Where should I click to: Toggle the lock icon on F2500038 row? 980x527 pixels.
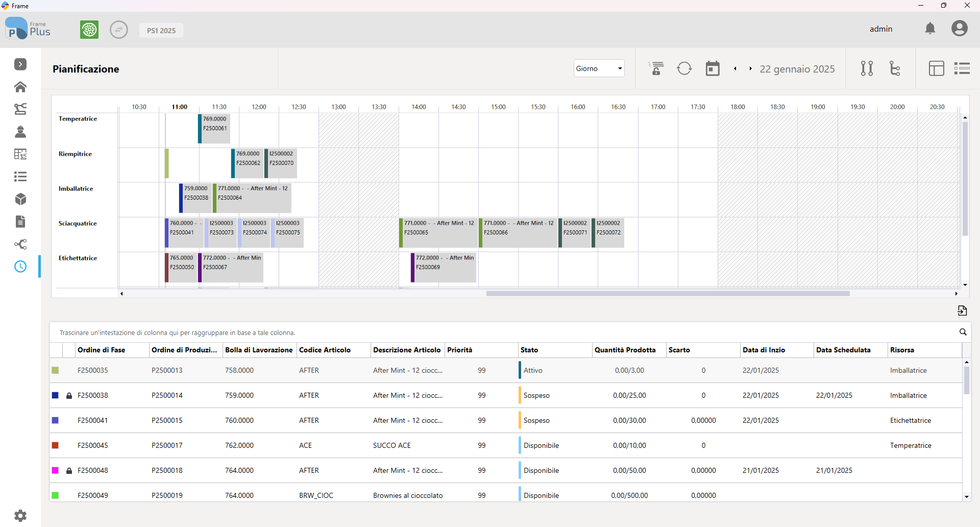[x=69, y=396]
